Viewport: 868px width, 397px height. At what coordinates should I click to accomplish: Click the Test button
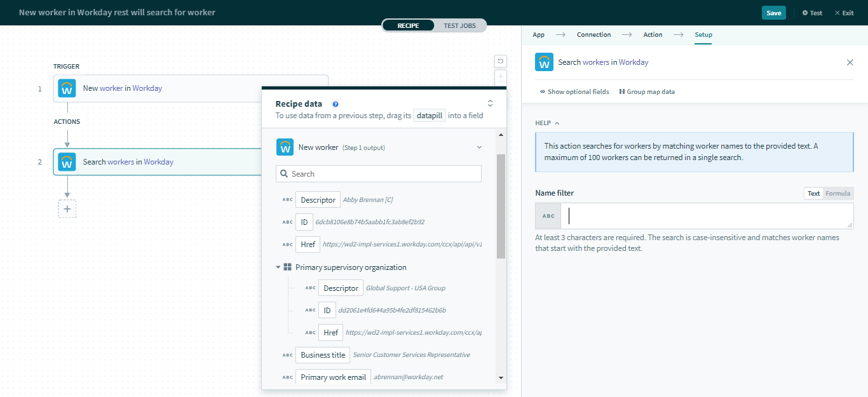click(x=811, y=12)
